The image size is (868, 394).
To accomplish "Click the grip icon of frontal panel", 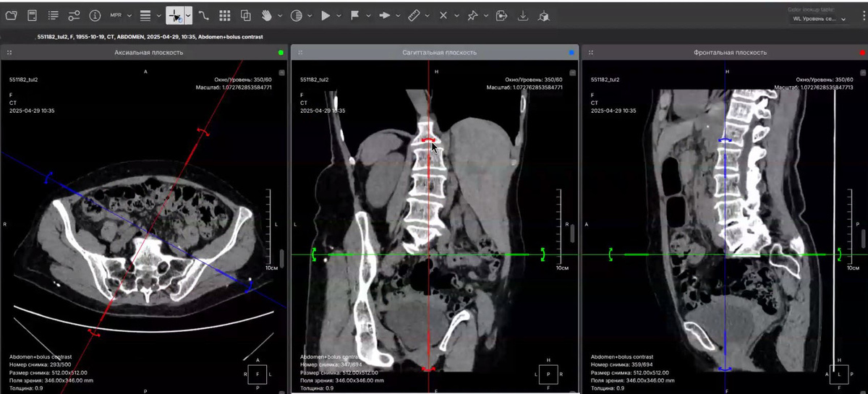I will tap(591, 53).
